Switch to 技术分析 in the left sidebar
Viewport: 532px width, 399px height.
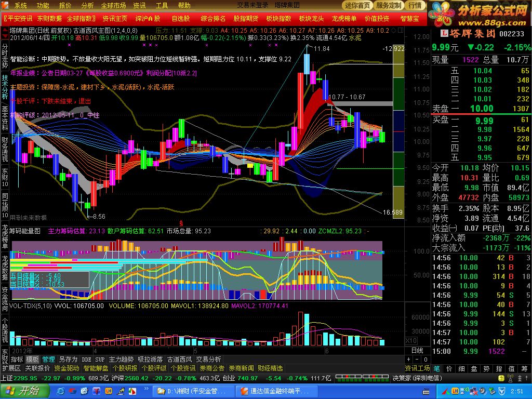click(5, 87)
